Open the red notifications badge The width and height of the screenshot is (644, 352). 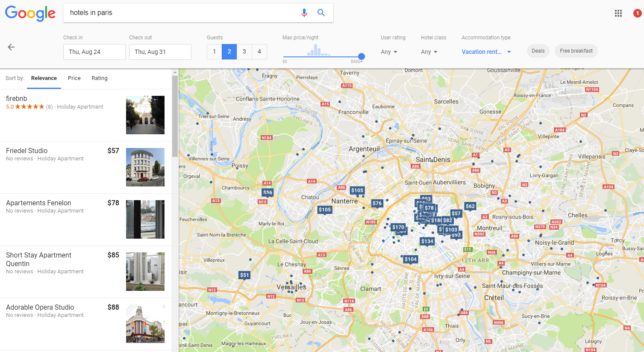pyautogui.click(x=637, y=13)
